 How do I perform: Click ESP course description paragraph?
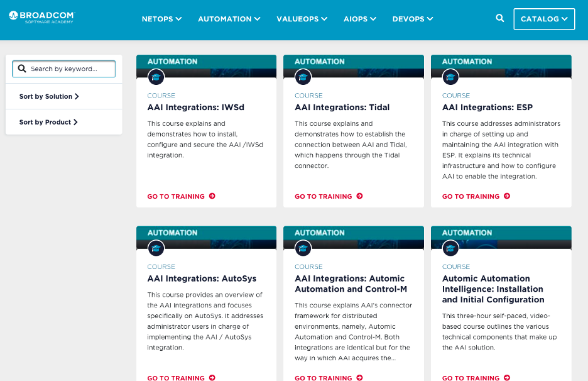point(501,150)
